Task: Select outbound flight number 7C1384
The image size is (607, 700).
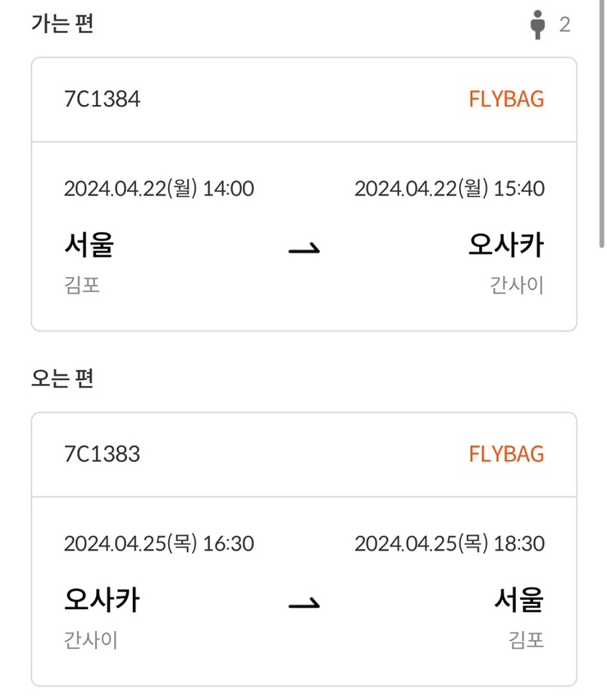Action: point(102,99)
